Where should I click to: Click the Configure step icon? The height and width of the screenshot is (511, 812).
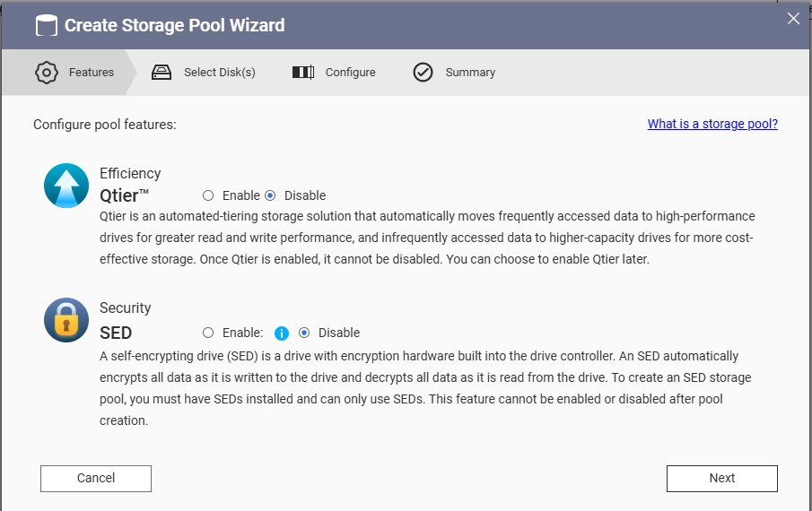pos(303,73)
